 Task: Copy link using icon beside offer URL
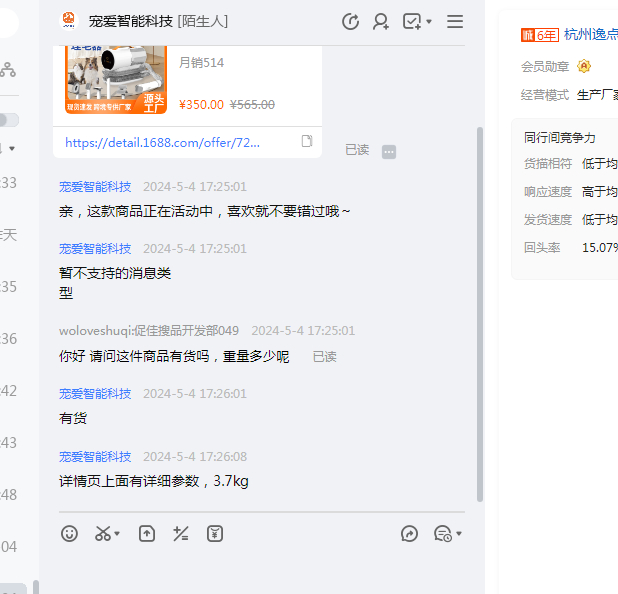pyautogui.click(x=307, y=141)
